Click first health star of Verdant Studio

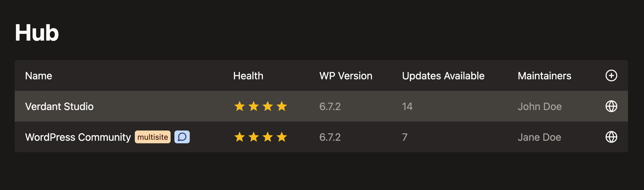coord(240,106)
